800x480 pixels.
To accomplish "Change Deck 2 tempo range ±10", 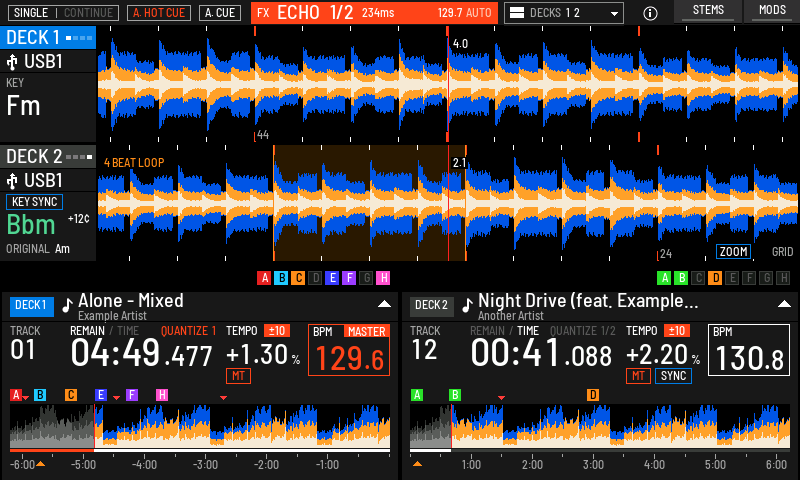I will click(x=677, y=331).
